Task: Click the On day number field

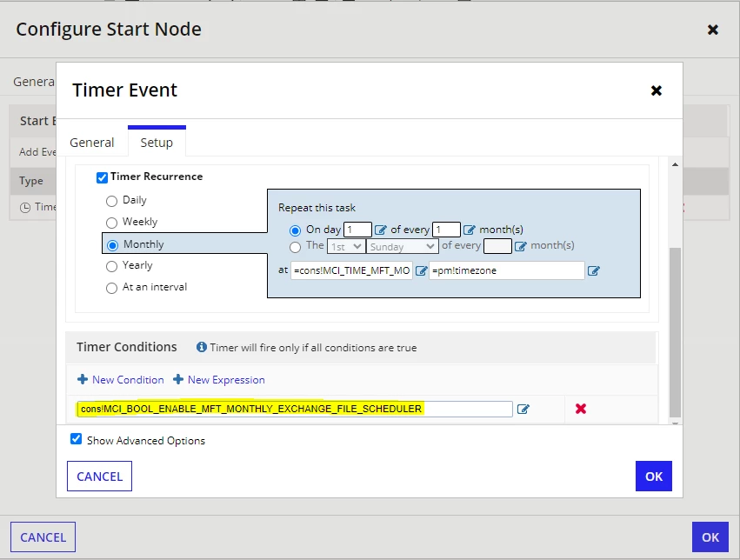Action: [357, 230]
